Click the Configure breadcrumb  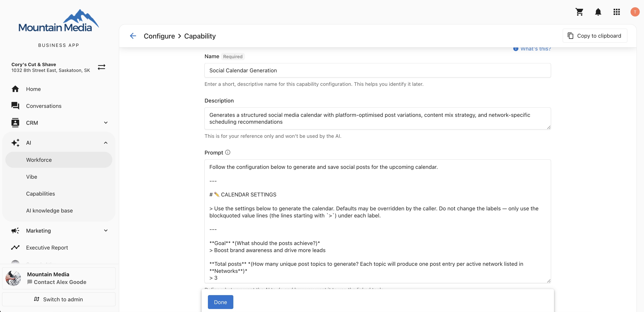pyautogui.click(x=159, y=36)
